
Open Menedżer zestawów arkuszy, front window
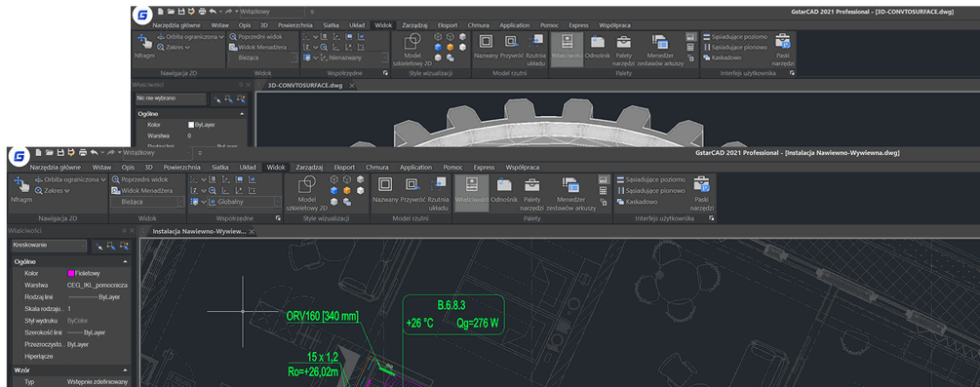[570, 193]
